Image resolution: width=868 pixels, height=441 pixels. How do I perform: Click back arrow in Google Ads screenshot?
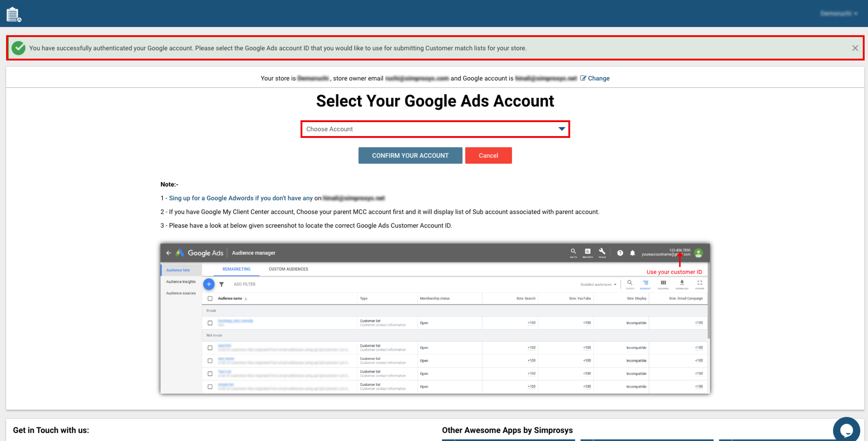tap(168, 253)
